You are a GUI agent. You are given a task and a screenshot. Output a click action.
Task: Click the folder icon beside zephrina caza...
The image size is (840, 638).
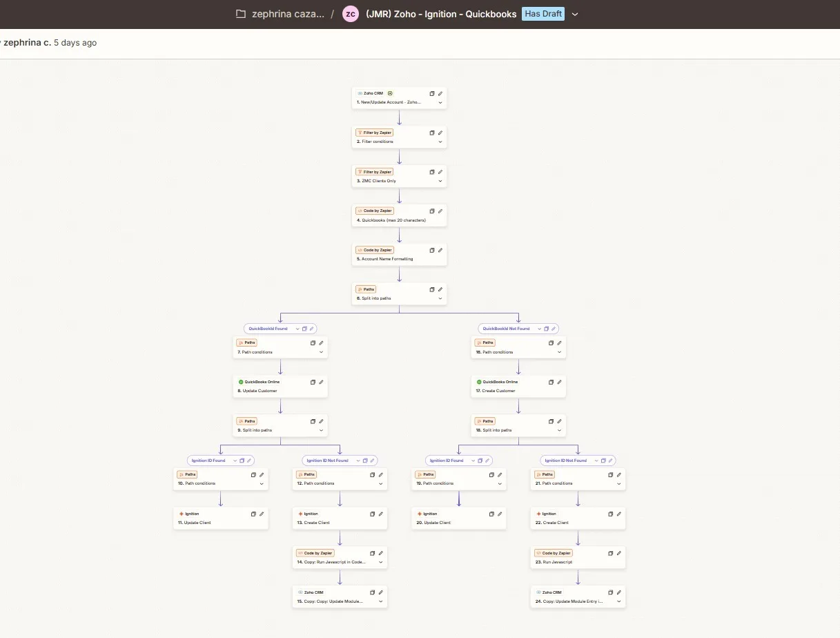tap(240, 14)
